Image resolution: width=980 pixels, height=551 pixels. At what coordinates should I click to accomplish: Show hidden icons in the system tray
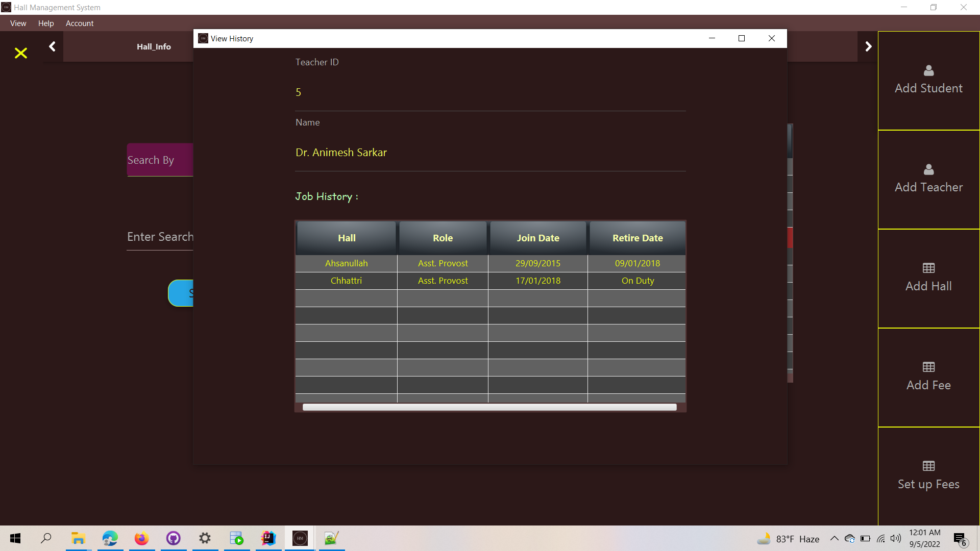[835, 538]
